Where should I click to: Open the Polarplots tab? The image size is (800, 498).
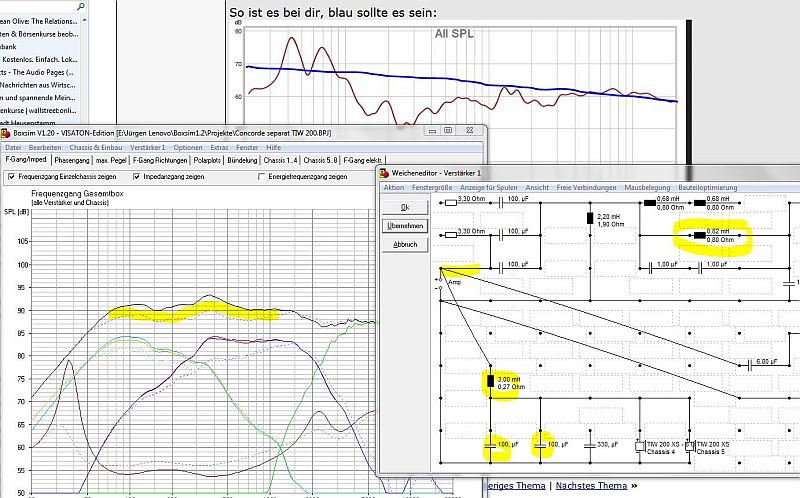pyautogui.click(x=208, y=160)
